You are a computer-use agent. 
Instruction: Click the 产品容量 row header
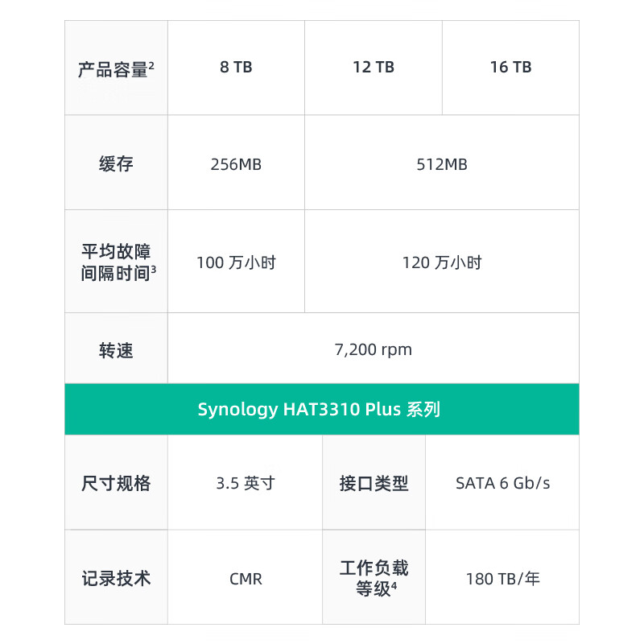(x=116, y=68)
